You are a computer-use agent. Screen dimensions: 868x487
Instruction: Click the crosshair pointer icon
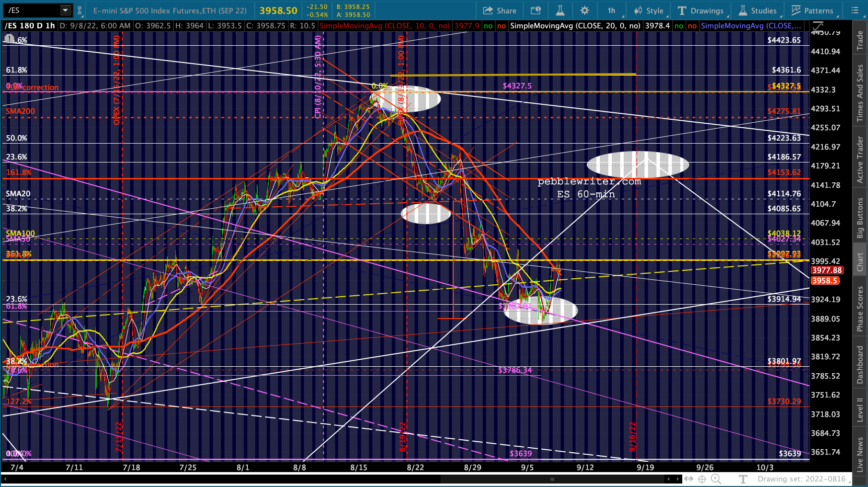click(x=702, y=479)
